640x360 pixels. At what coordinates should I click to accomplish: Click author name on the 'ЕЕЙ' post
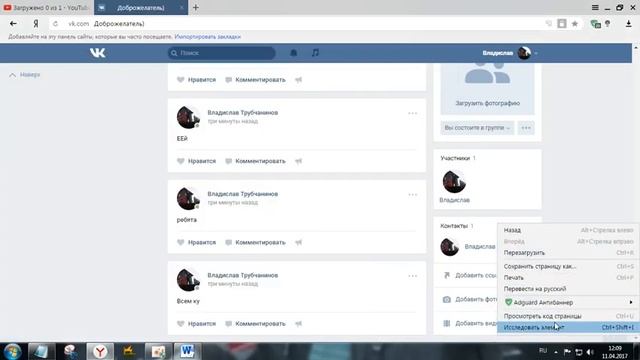pyautogui.click(x=242, y=113)
